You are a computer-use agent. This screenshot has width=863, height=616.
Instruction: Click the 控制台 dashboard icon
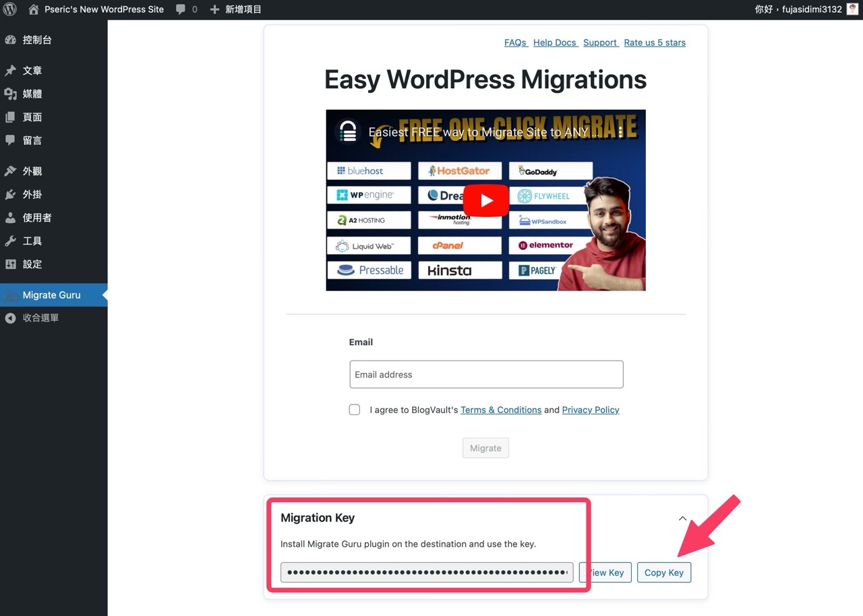[10, 40]
